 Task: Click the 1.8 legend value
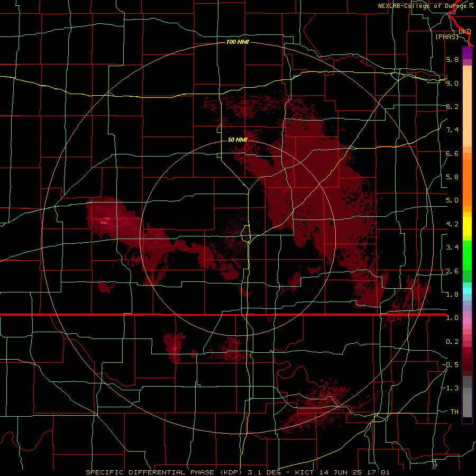[x=452, y=295]
